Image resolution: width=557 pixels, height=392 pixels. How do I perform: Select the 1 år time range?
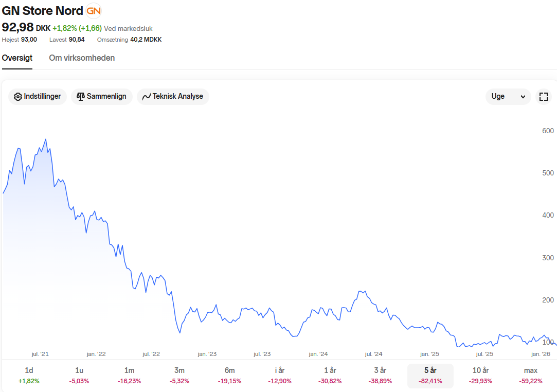pyautogui.click(x=330, y=376)
